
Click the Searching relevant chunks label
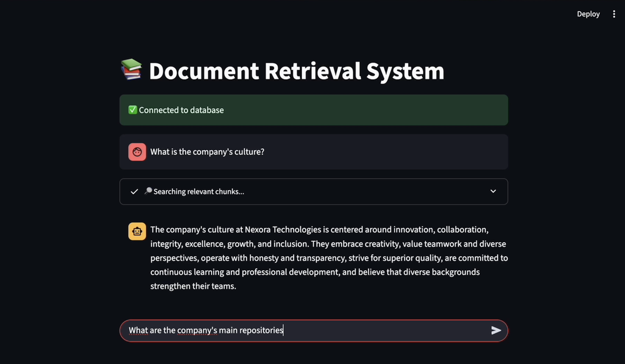pos(199,192)
